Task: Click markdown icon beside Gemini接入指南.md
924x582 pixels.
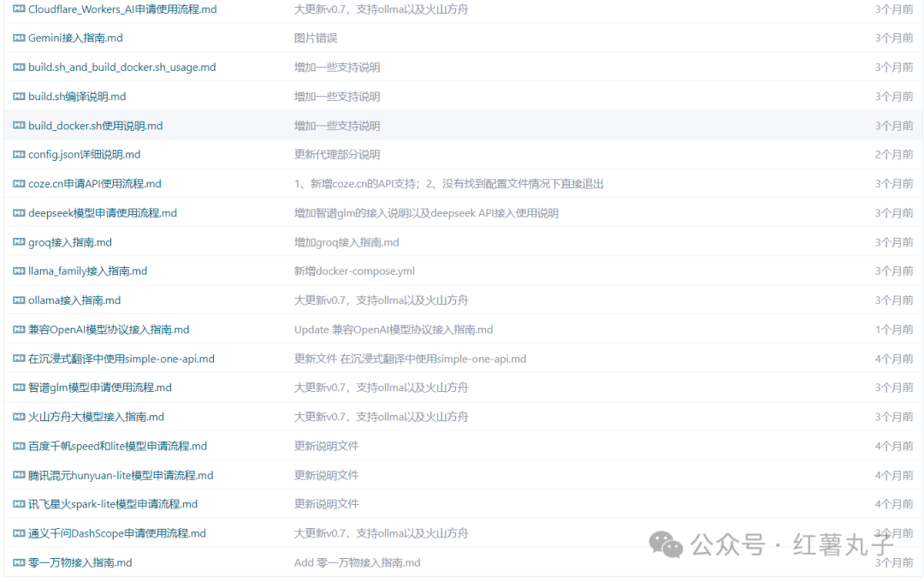Action: click(19, 39)
